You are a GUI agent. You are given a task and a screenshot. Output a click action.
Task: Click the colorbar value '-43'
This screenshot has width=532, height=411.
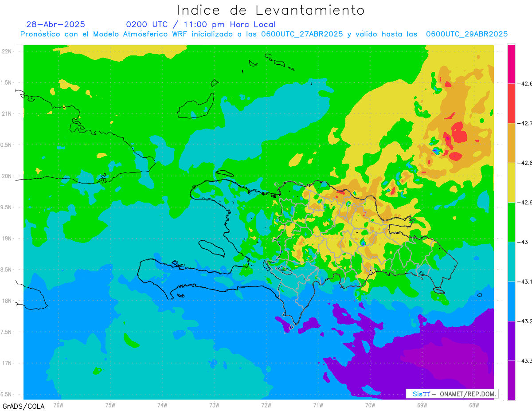coord(522,242)
